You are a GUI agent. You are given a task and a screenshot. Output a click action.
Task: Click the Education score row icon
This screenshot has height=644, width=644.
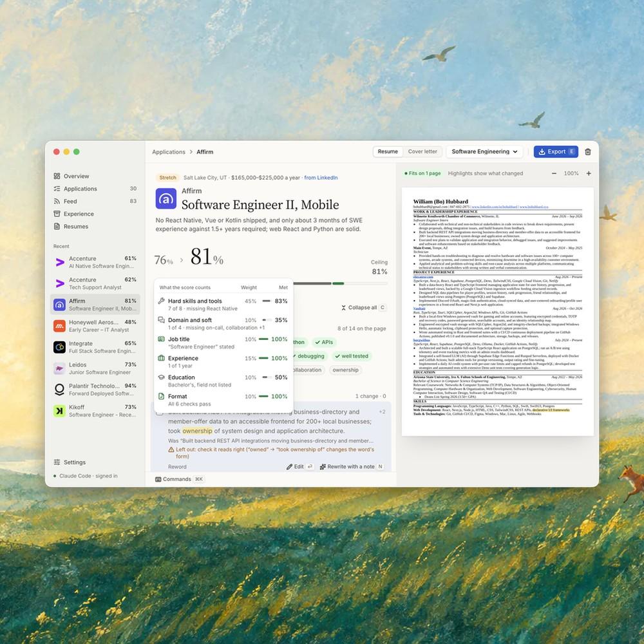click(162, 377)
